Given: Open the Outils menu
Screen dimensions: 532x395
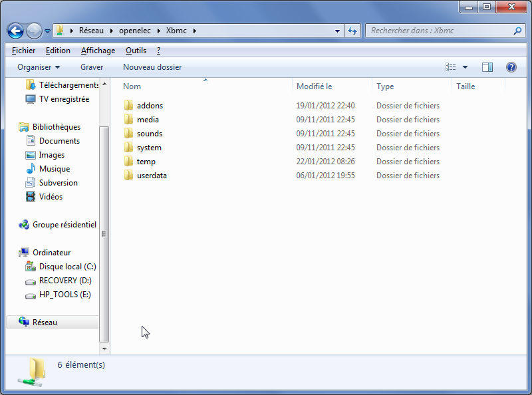Looking at the screenshot, I should coord(136,51).
